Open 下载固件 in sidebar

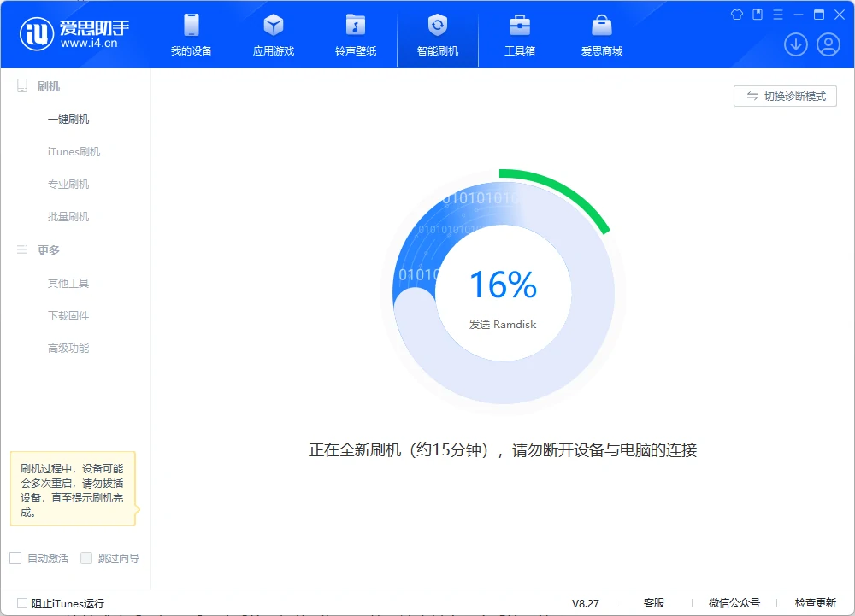tap(68, 315)
